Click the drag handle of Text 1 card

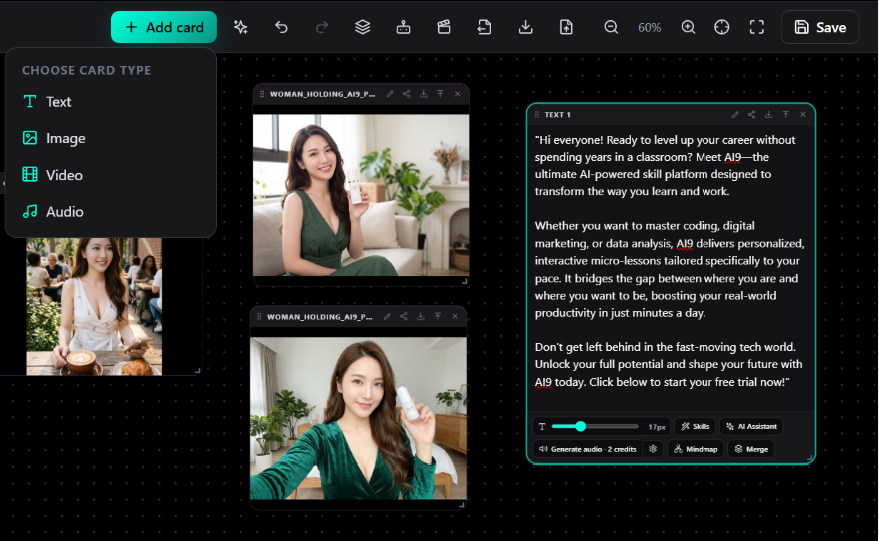[x=536, y=114]
